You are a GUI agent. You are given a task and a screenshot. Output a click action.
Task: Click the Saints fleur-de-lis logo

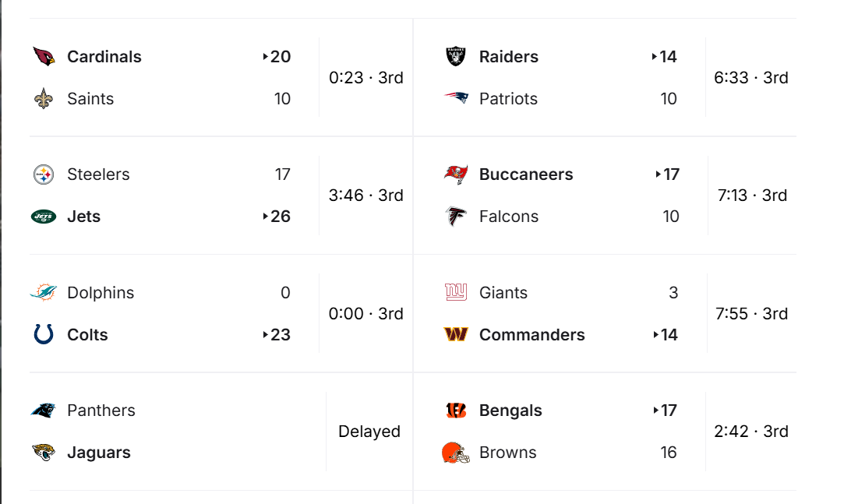[44, 99]
